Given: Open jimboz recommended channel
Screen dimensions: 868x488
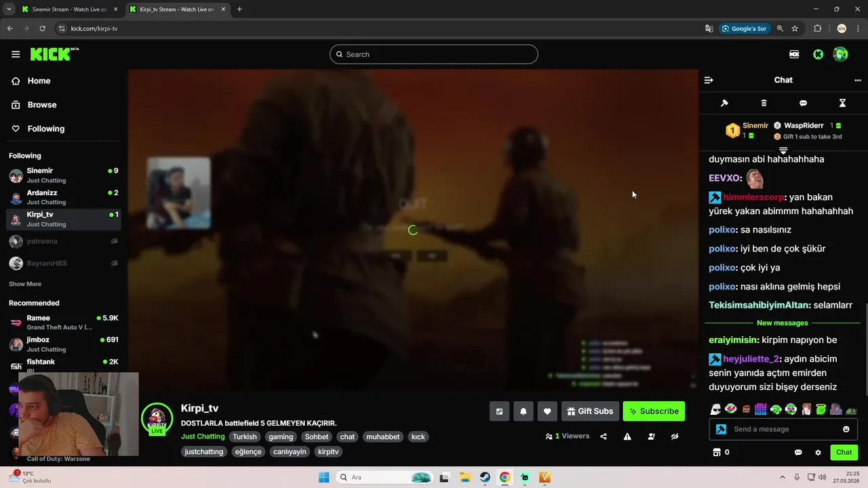Looking at the screenshot, I should (x=64, y=344).
